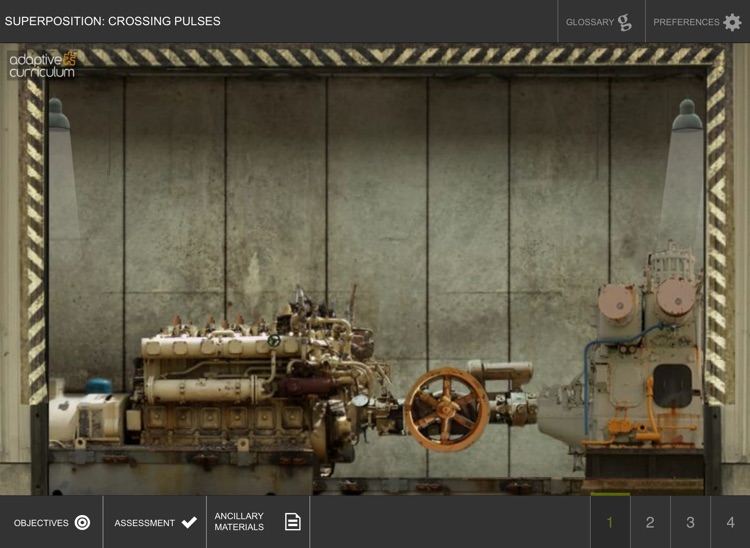Open the Glossary
Screen dimensions: 750x548
[601, 22]
